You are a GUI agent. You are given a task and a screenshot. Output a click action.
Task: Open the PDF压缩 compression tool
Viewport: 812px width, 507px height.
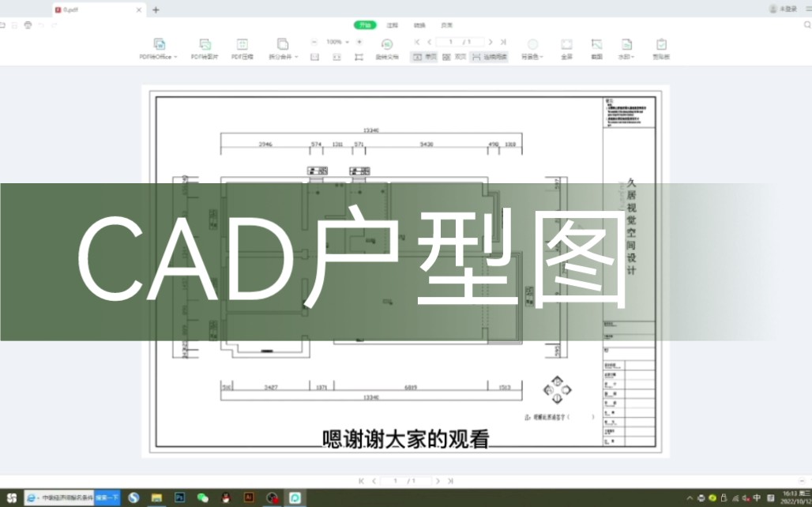point(242,49)
